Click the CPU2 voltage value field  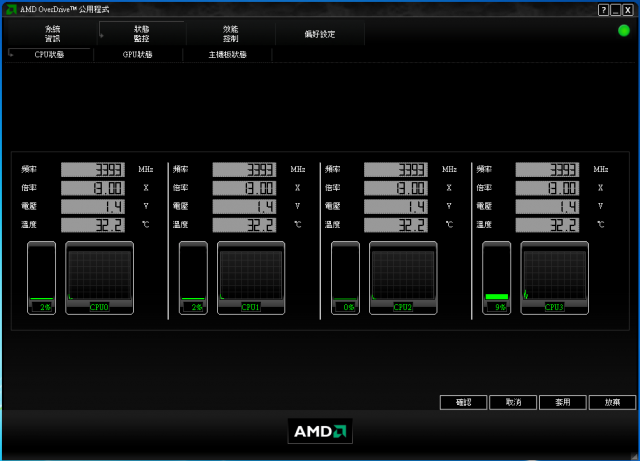396,207
